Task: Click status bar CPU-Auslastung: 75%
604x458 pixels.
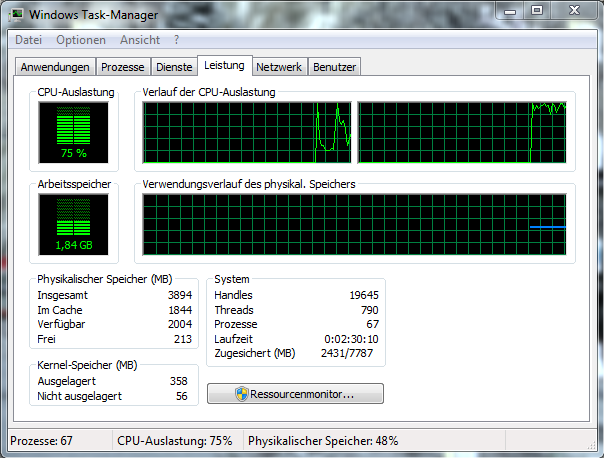Action: (x=174, y=441)
